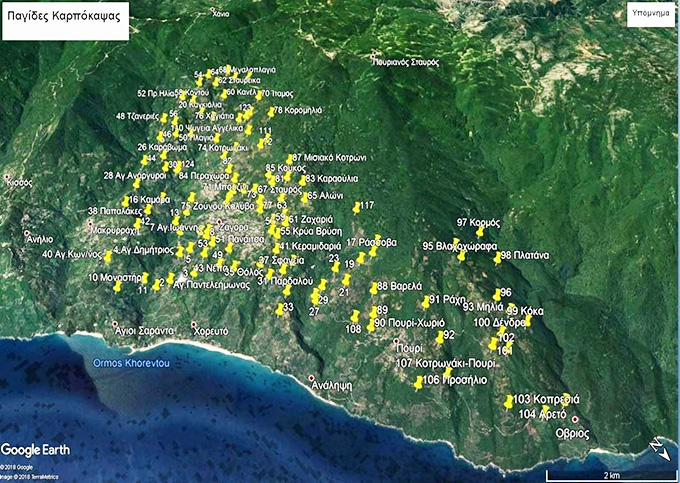Select the Οβριος place label
Screen dimensions: 680x483
[x=572, y=433]
